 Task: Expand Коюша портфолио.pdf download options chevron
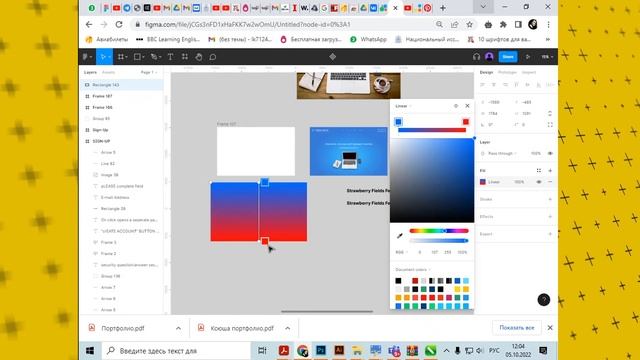click(287, 328)
